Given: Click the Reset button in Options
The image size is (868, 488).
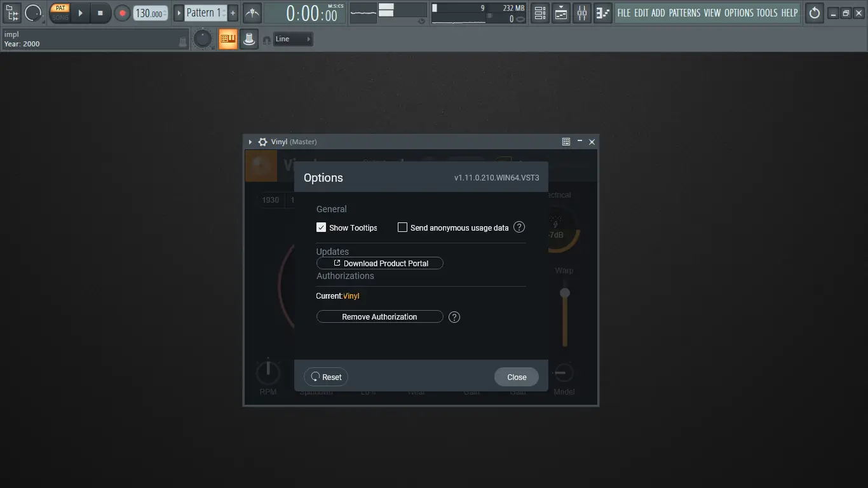Looking at the screenshot, I should (326, 377).
